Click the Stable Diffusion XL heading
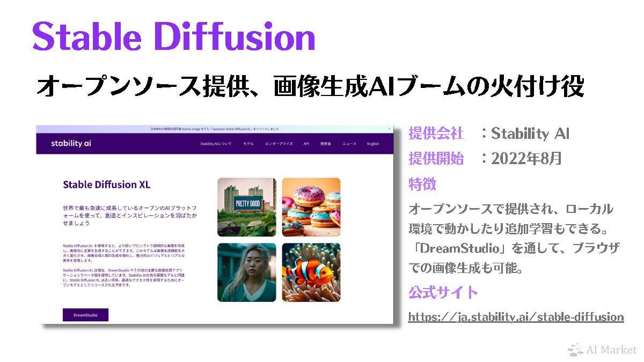This screenshot has height=362, width=644. pyautogui.click(x=107, y=184)
